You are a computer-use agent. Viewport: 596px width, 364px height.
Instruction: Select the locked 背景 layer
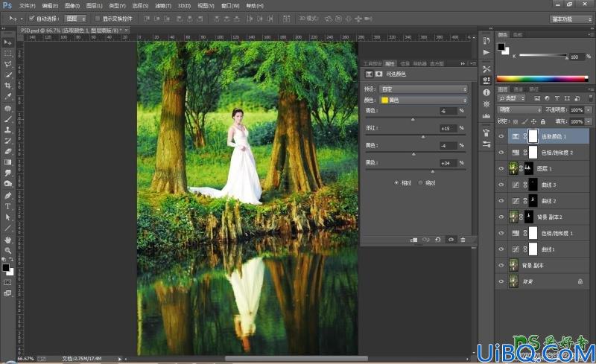tap(542, 281)
